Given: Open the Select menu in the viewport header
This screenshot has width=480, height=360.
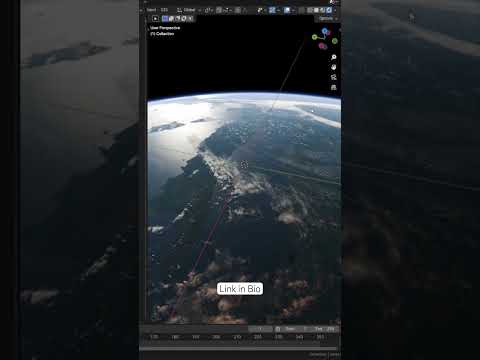Looking at the screenshot, I should [151, 10].
